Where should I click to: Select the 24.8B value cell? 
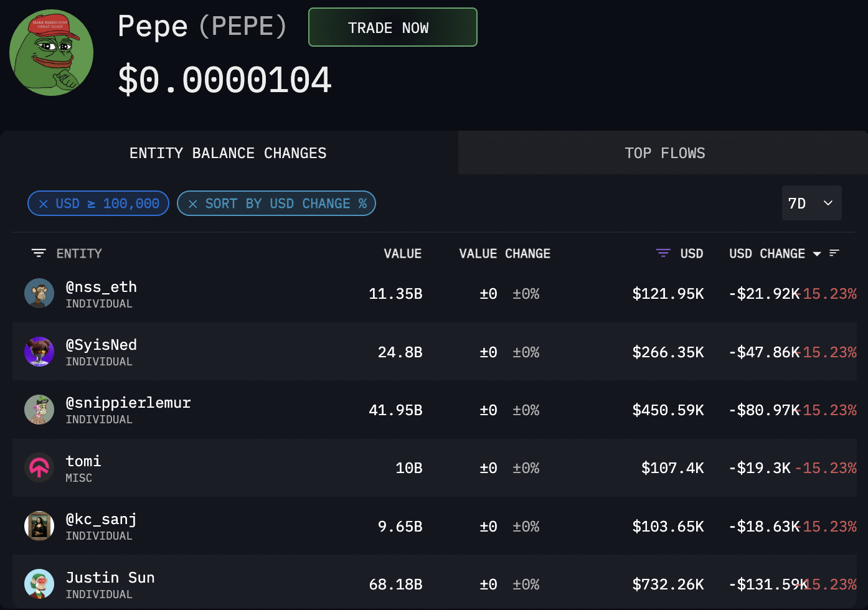(400, 352)
